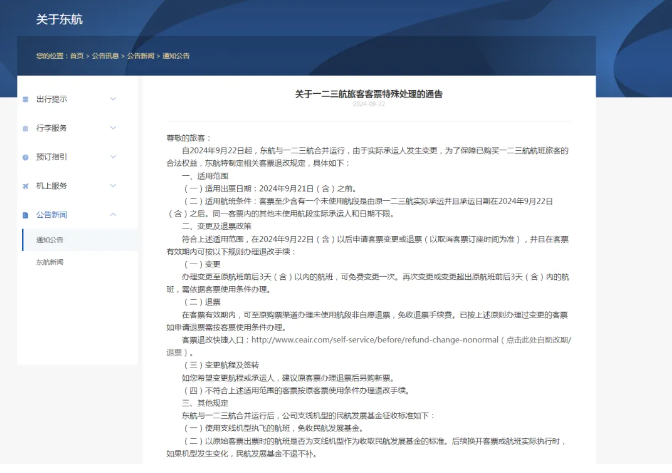This screenshot has width=672, height=473.
Task: Expand the 预订指引 section chevron
Action: (x=113, y=157)
